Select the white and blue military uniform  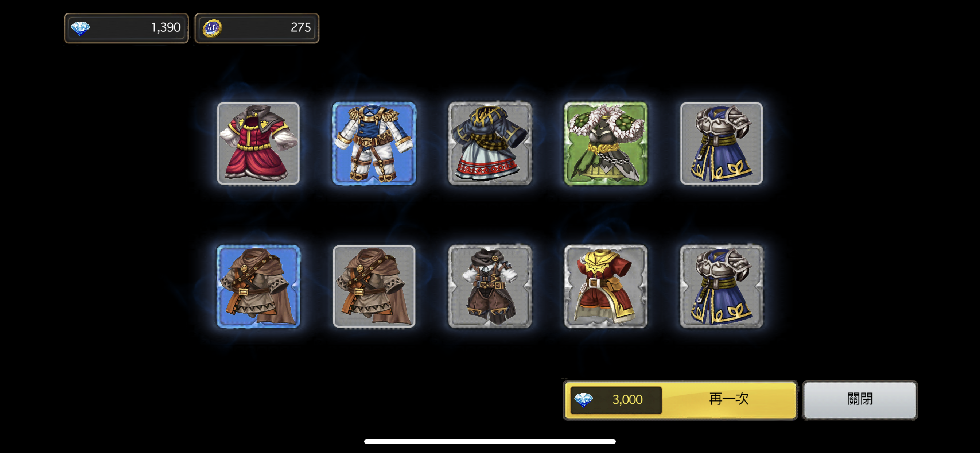pos(374,143)
